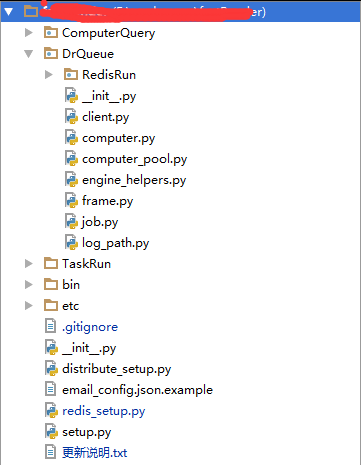Select the computer.py file name
The image size is (361, 465).
click(119, 138)
